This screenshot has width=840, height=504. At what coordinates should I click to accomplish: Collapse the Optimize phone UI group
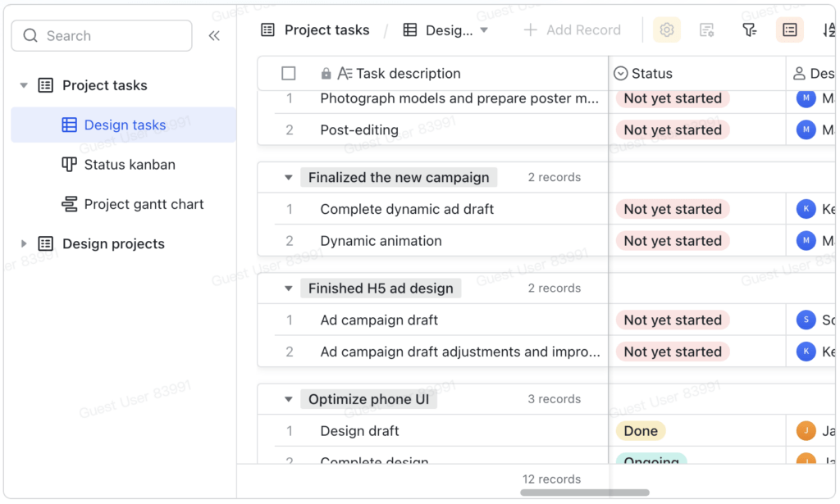288,399
